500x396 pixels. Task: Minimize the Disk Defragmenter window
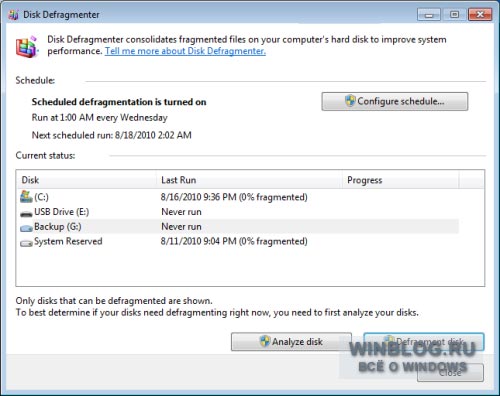coord(429,15)
